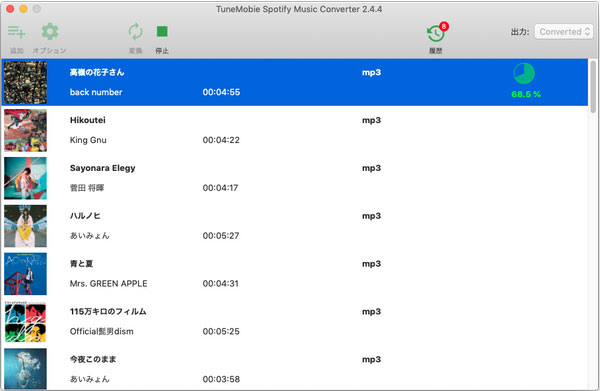Click the 今夜このまま album thumbnail
The image size is (600, 391).
point(25,369)
